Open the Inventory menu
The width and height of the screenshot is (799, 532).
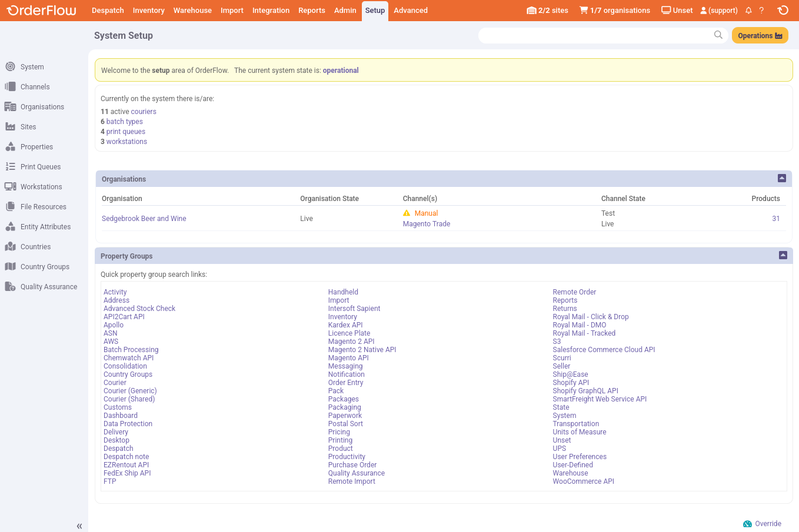[x=148, y=10]
